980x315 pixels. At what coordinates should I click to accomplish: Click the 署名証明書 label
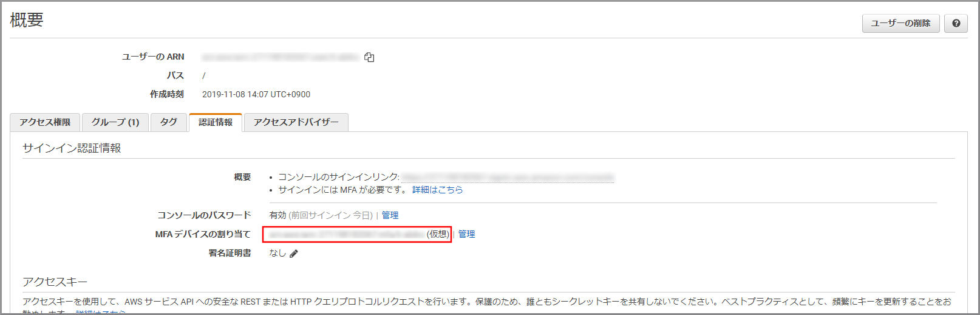(230, 253)
